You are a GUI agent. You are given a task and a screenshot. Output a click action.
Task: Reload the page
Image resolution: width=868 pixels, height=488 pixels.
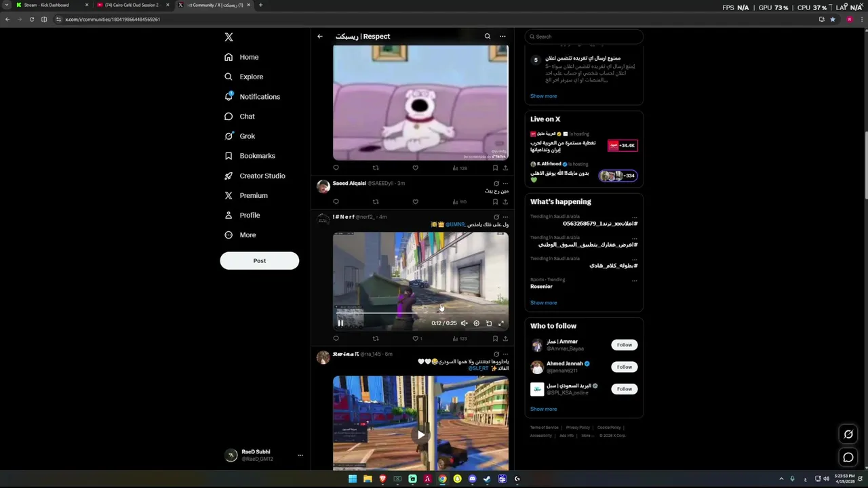[32, 19]
